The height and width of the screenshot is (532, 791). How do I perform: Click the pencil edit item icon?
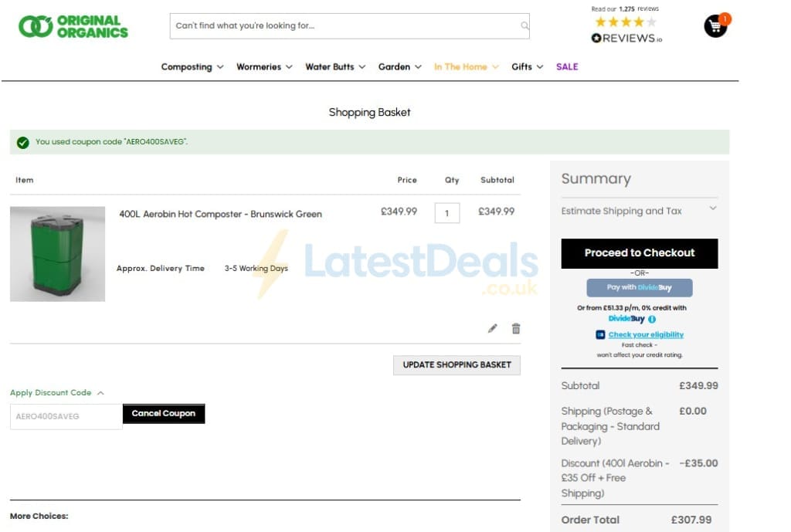click(x=492, y=328)
